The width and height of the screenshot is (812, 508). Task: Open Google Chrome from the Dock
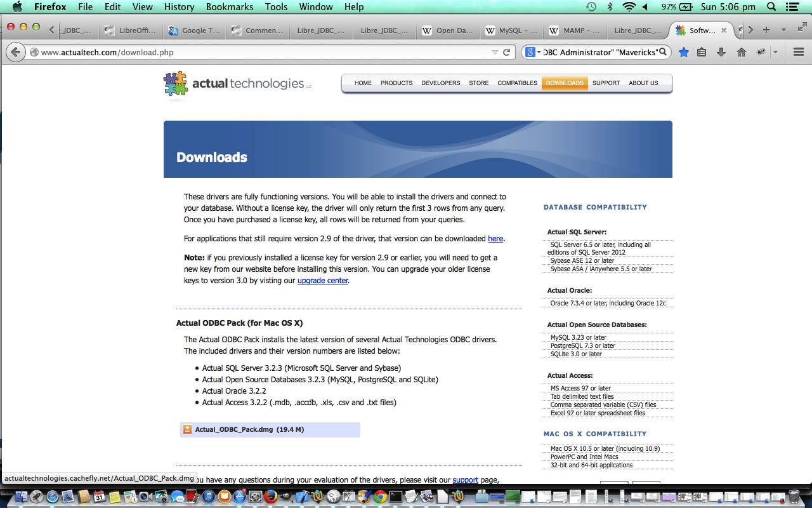pos(381,496)
